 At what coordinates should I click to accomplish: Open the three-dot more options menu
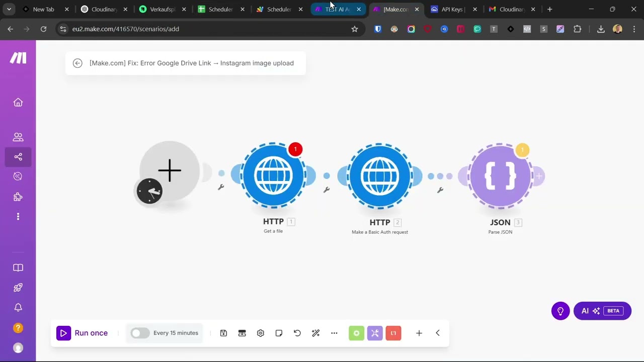coord(334,333)
